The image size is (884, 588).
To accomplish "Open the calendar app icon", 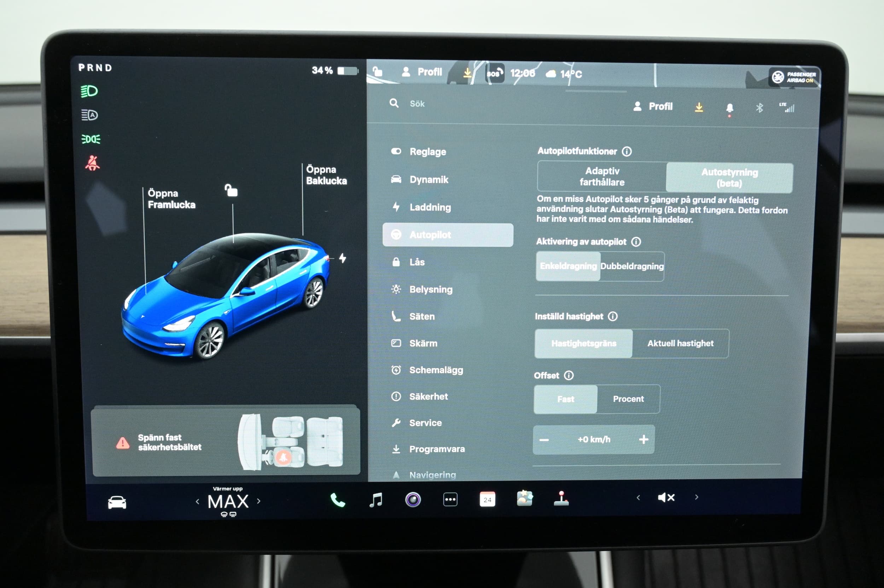I will tap(487, 500).
